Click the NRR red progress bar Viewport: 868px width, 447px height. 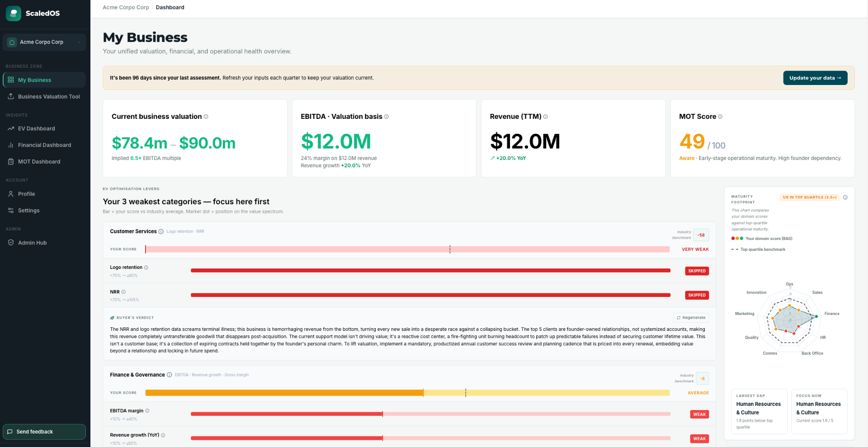click(430, 295)
